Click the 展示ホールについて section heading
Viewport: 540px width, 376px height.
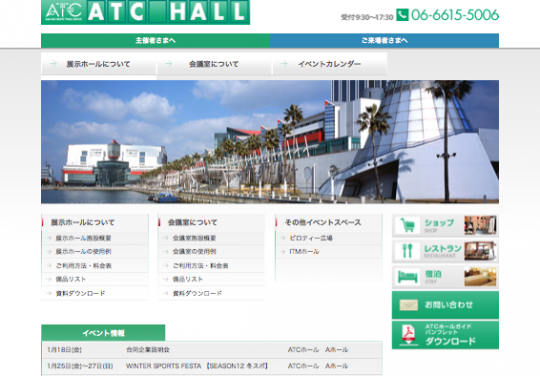click(83, 222)
